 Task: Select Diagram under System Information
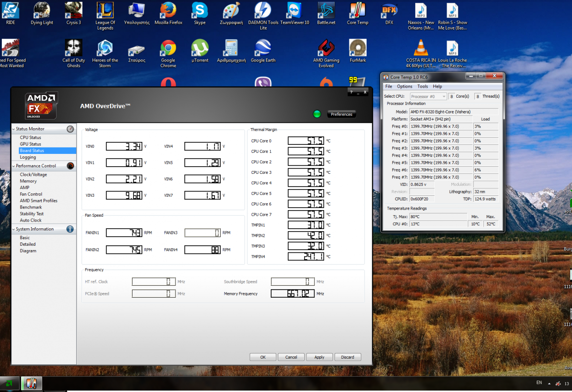pos(28,251)
